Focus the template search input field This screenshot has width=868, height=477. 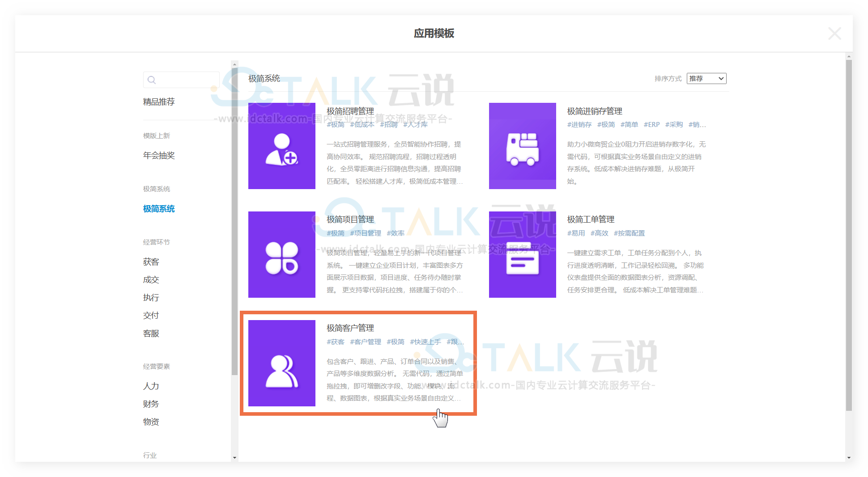(x=181, y=80)
